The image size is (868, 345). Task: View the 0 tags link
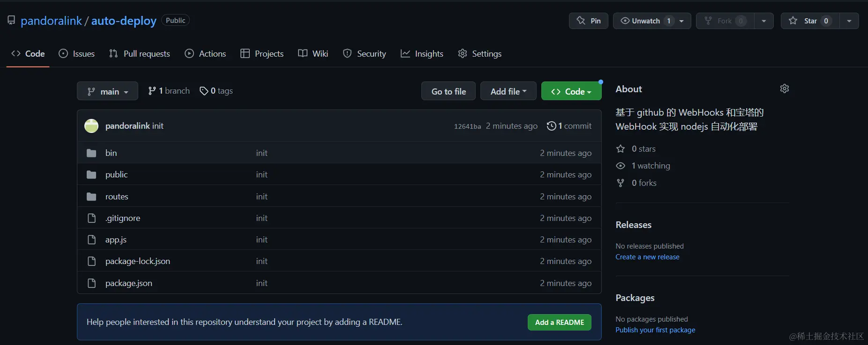[216, 91]
